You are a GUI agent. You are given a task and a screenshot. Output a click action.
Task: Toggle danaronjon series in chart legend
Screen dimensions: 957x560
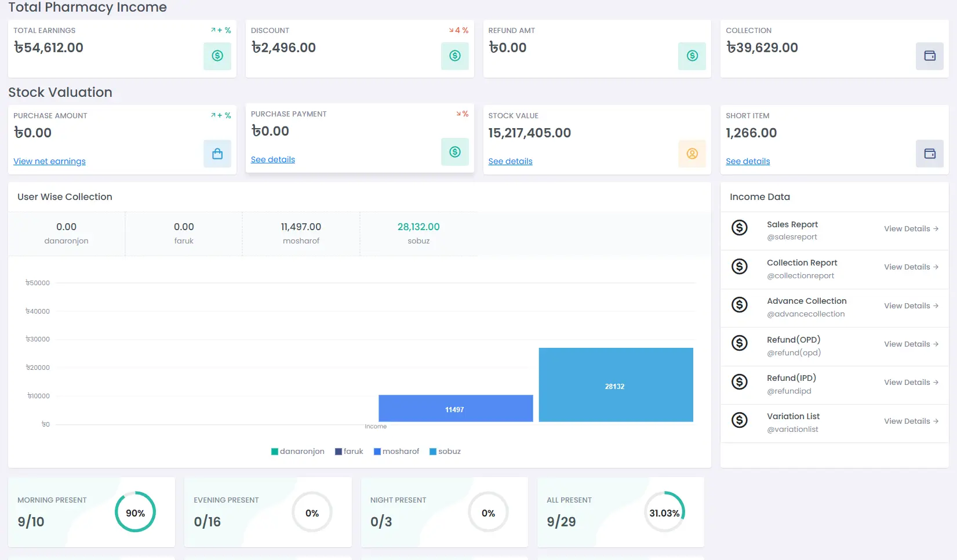point(298,452)
